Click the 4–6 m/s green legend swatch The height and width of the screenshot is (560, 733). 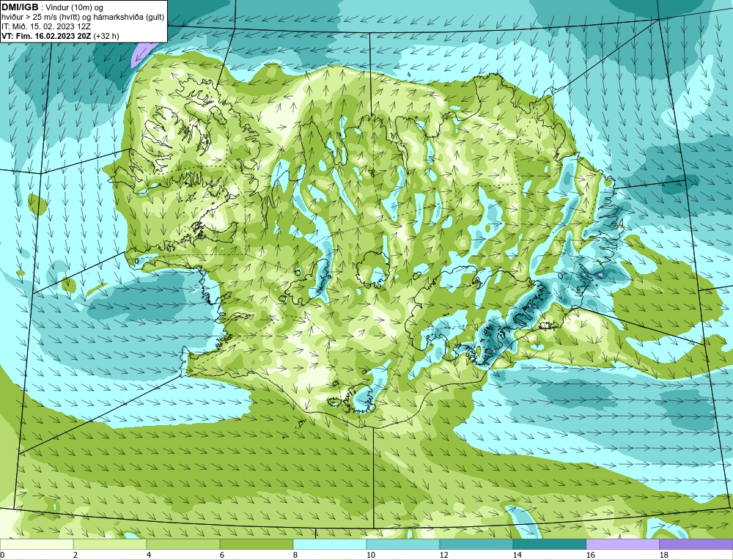[183, 545]
